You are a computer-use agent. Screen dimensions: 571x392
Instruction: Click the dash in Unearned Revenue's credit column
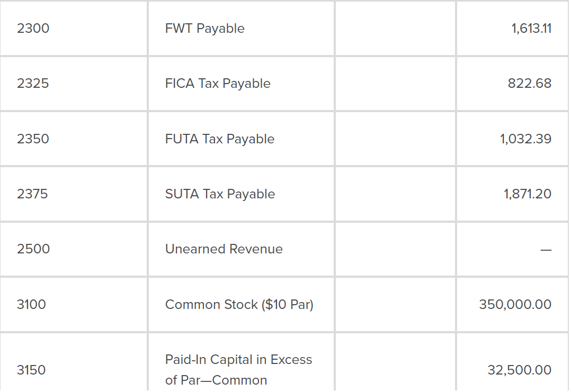(546, 250)
